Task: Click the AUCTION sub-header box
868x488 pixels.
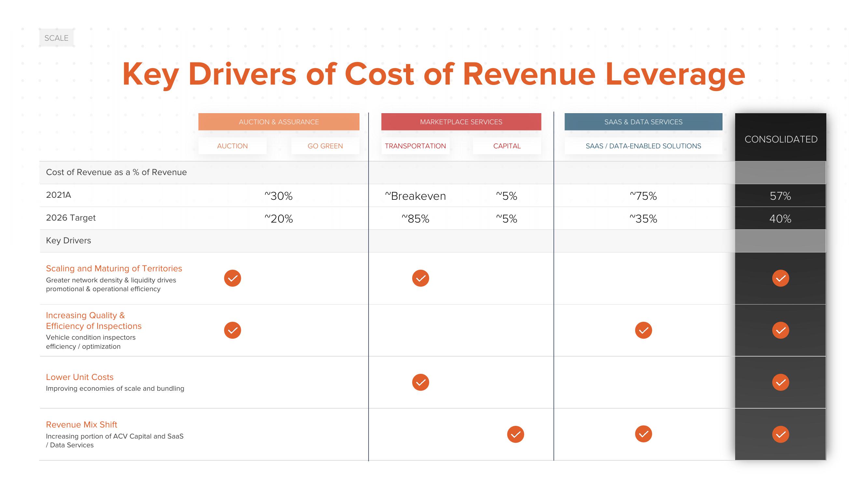Action: (x=232, y=146)
